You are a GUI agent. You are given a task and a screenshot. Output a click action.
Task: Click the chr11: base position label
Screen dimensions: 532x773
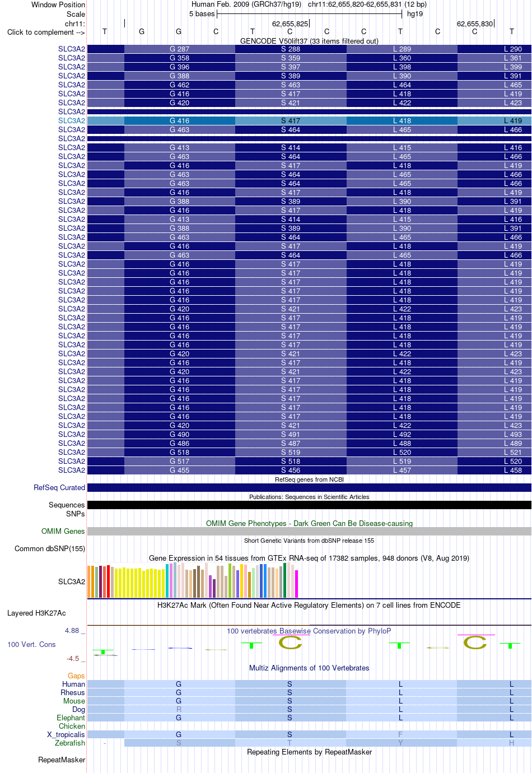[x=75, y=24]
